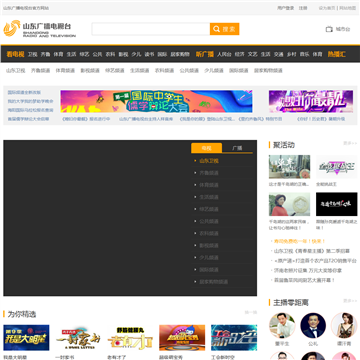Select 生活频道 in the player channel list
This screenshot has height=360, width=360.
pyautogui.click(x=209, y=197)
